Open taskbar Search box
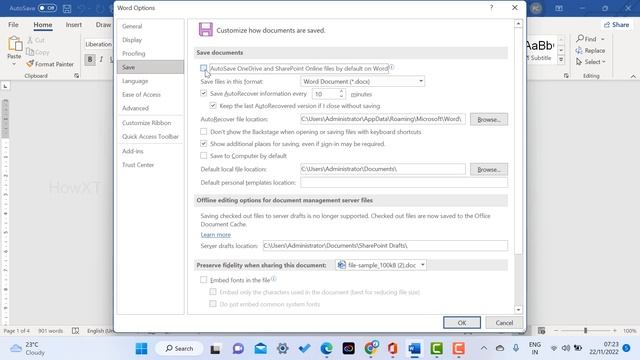The height and width of the screenshot is (360, 640). point(179,349)
